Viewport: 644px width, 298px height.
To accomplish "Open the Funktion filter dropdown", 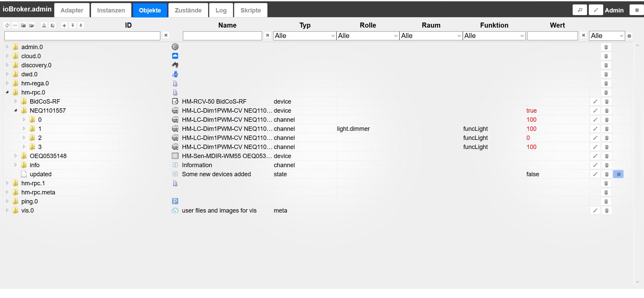I will pyautogui.click(x=494, y=36).
